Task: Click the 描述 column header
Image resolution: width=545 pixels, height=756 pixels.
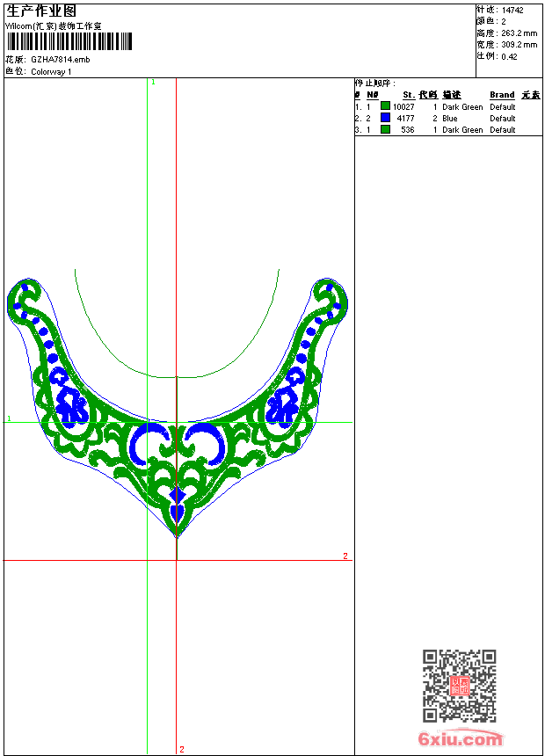Action: coord(452,95)
